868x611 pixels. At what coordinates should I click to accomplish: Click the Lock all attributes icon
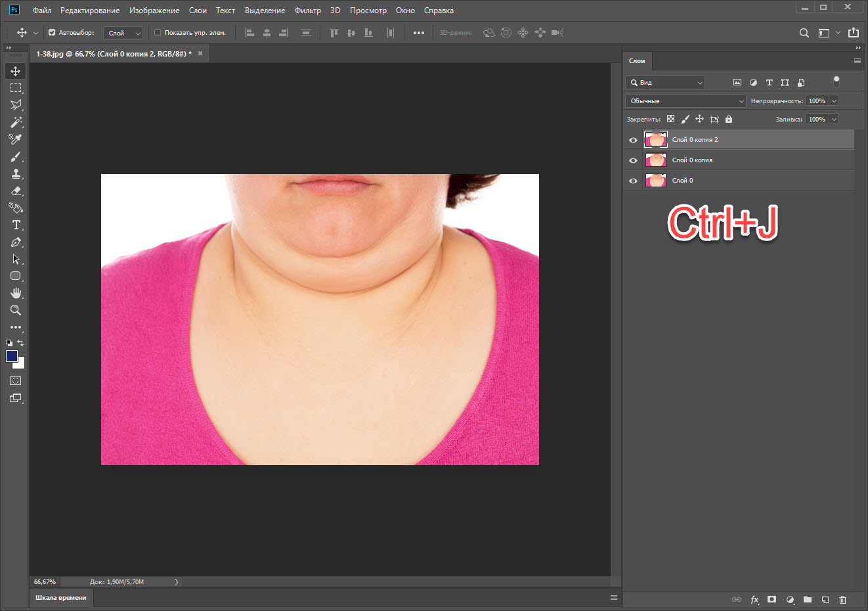pos(729,119)
